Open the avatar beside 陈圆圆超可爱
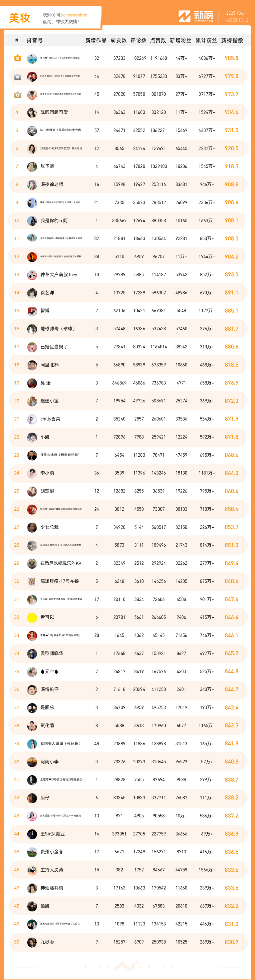 point(32,112)
